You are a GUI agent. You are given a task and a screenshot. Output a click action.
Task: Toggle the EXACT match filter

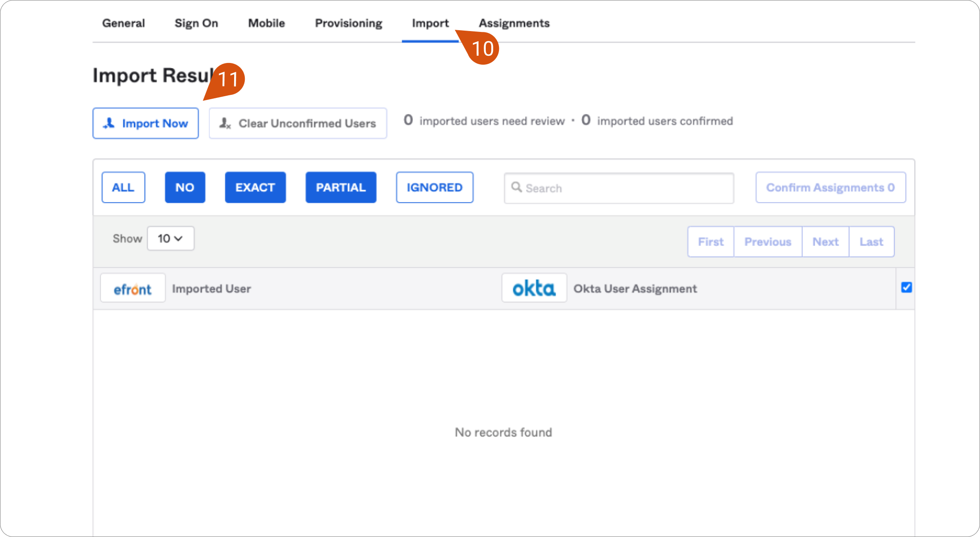[255, 187]
